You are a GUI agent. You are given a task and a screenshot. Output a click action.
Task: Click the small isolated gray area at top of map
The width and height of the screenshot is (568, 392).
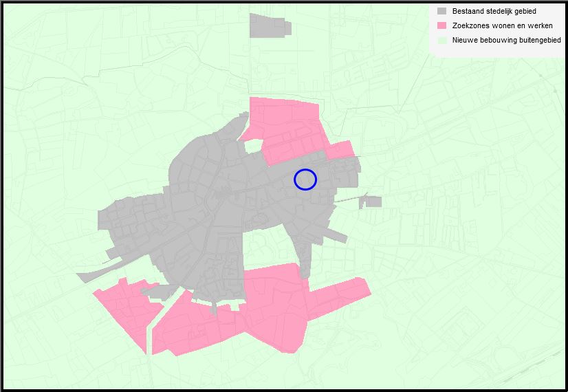click(270, 25)
